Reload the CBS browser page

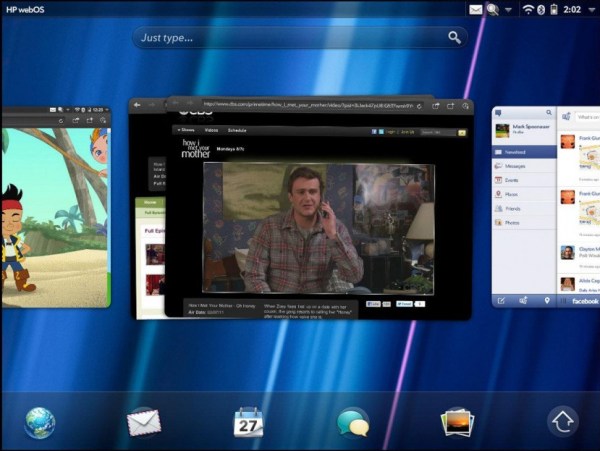(419, 106)
